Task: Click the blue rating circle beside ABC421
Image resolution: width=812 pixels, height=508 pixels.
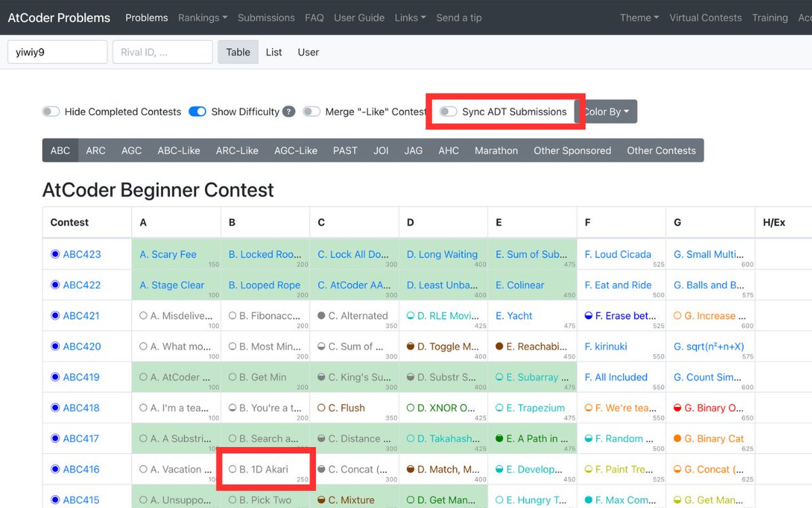Action: [x=55, y=316]
